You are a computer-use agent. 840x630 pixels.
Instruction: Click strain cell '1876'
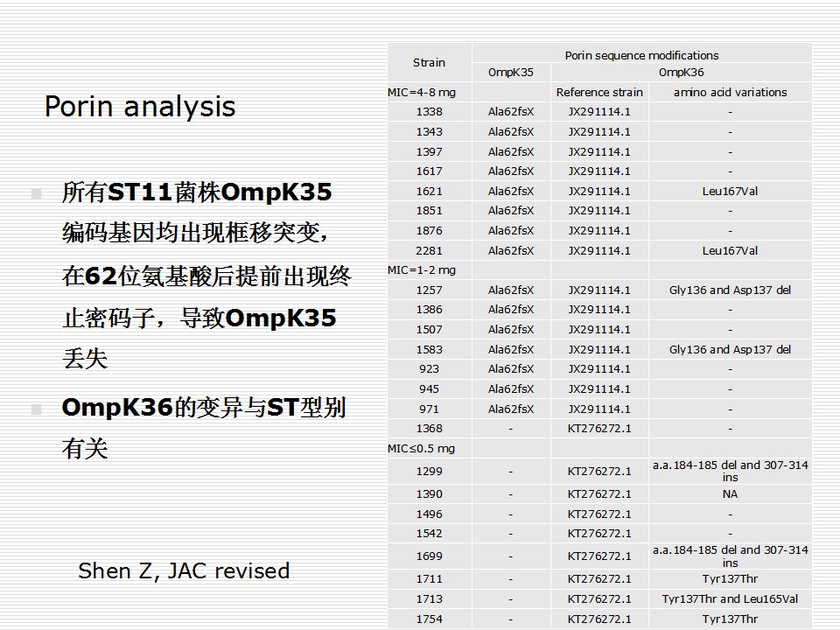coord(429,231)
